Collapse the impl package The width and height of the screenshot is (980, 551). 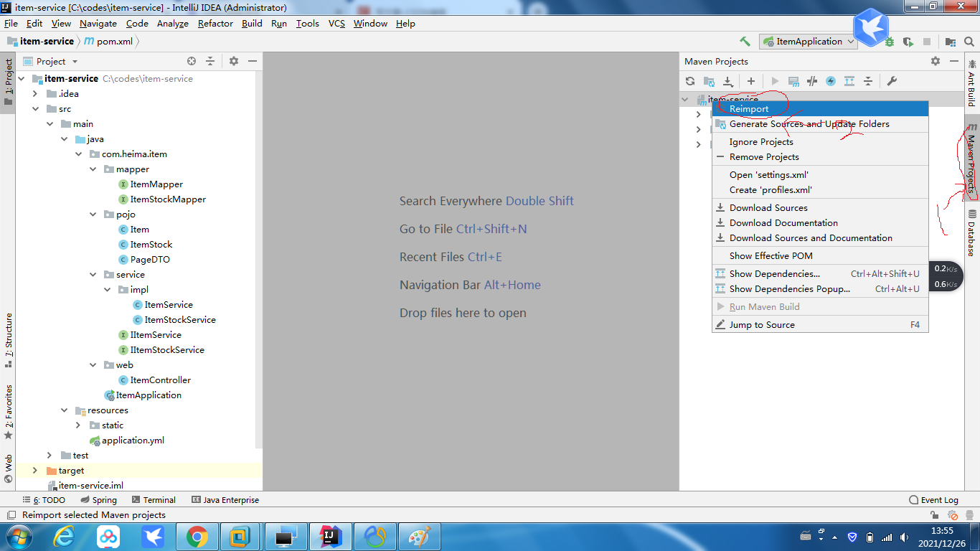[x=108, y=290]
